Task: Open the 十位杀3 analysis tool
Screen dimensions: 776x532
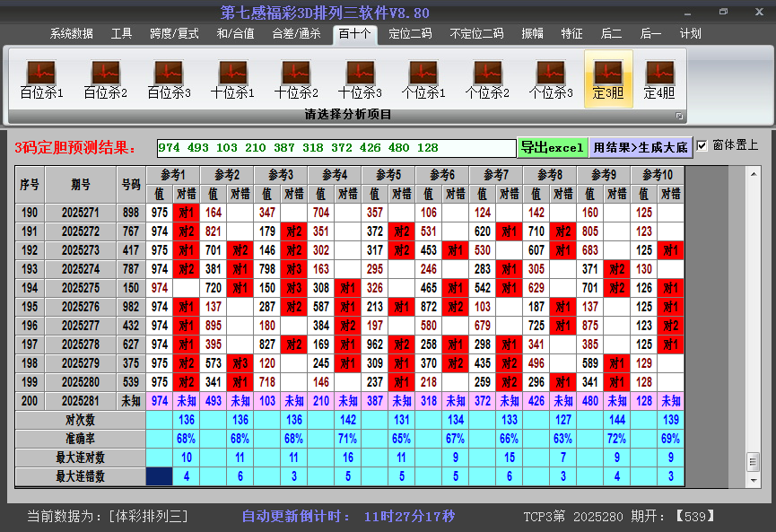Action: [x=361, y=76]
